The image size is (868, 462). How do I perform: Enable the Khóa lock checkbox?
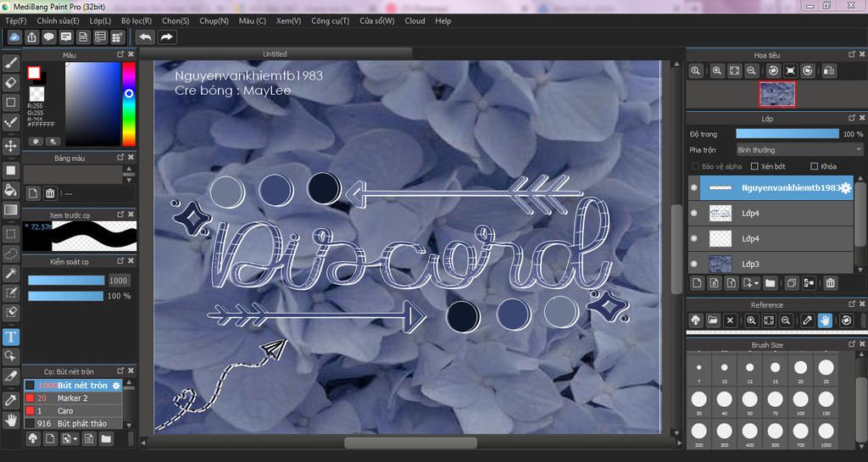pyautogui.click(x=814, y=166)
